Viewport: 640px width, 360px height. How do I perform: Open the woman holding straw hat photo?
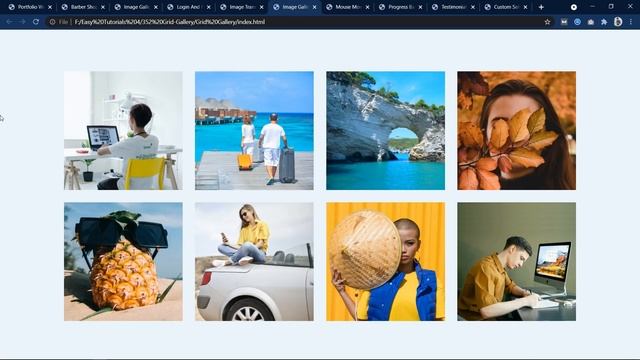click(385, 262)
